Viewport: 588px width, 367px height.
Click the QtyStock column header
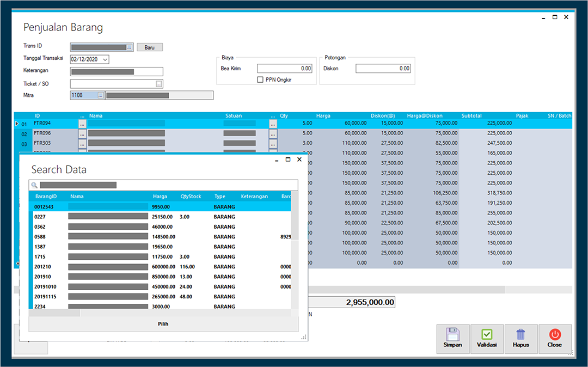[x=191, y=197]
